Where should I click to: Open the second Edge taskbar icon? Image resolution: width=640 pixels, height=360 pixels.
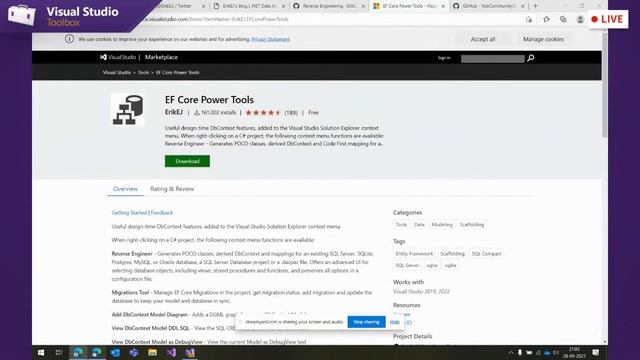(x=97, y=353)
